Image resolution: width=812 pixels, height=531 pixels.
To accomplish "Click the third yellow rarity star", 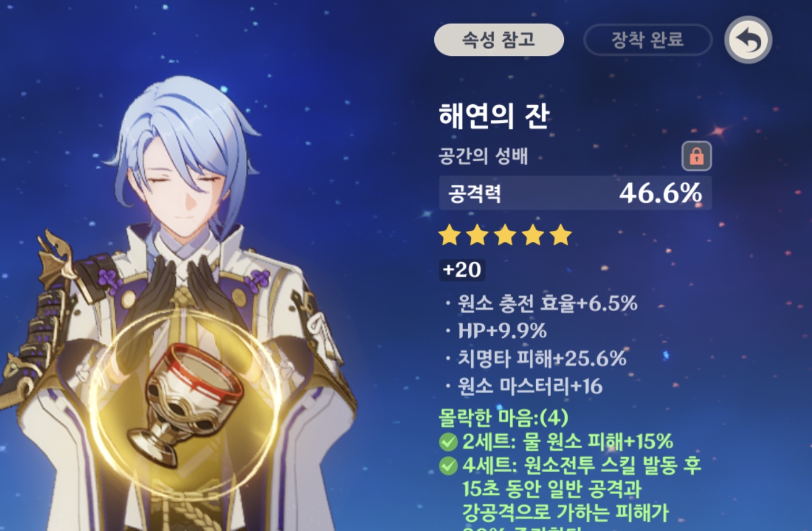I will [505, 236].
